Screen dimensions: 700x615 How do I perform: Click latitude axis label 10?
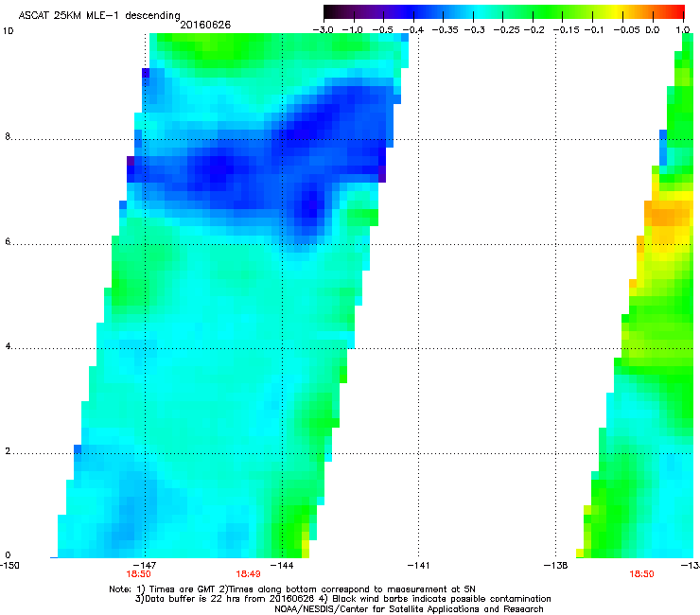[x=8, y=31]
